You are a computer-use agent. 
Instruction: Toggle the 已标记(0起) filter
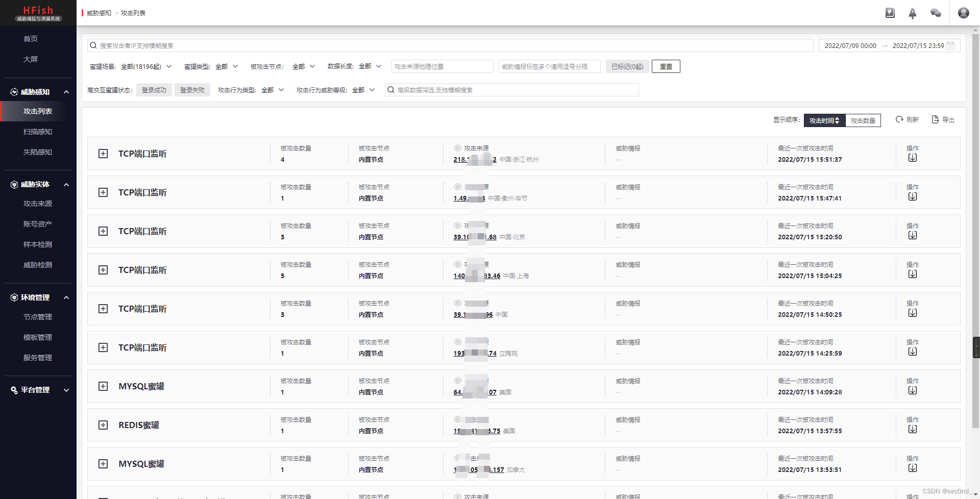pyautogui.click(x=627, y=66)
